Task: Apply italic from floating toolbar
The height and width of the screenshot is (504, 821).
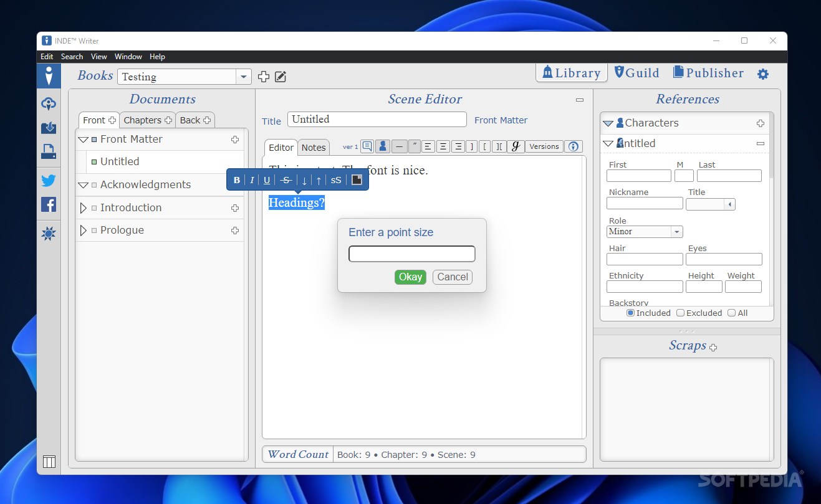Action: coord(252,180)
